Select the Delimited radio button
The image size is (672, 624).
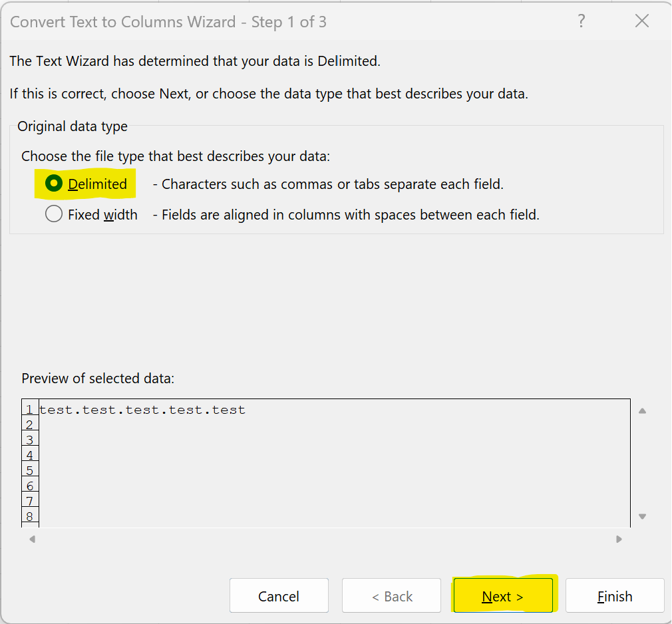55,184
